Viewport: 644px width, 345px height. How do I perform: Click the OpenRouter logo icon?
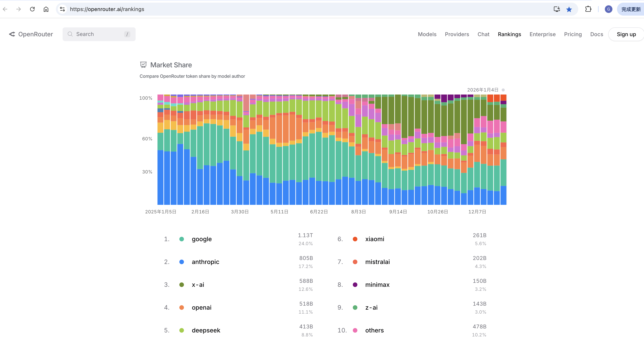[12, 34]
